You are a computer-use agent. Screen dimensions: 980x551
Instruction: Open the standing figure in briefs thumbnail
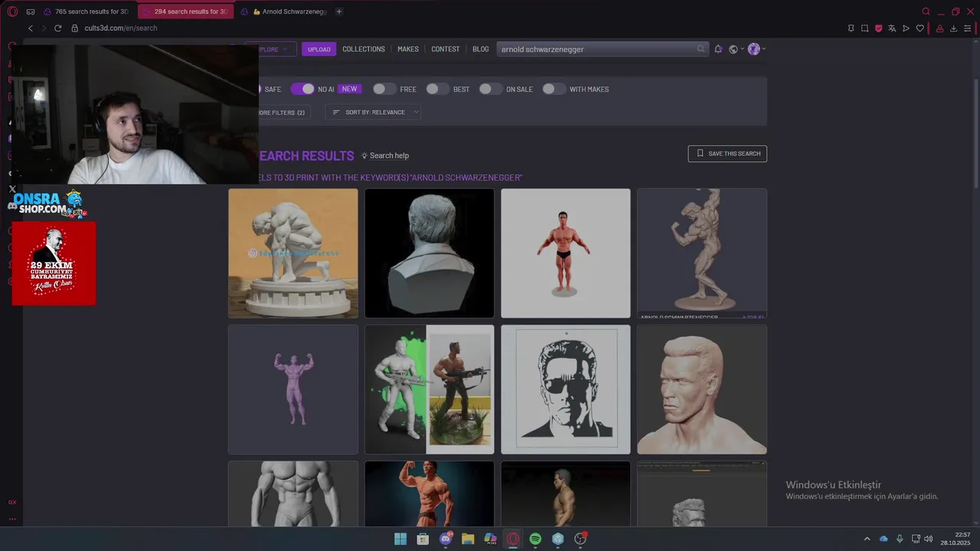click(566, 253)
